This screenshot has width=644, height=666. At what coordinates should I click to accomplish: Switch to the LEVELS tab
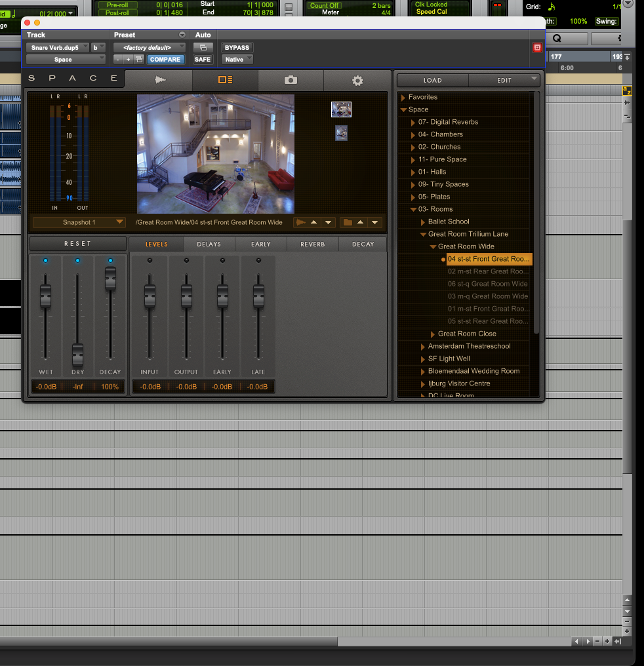point(156,245)
